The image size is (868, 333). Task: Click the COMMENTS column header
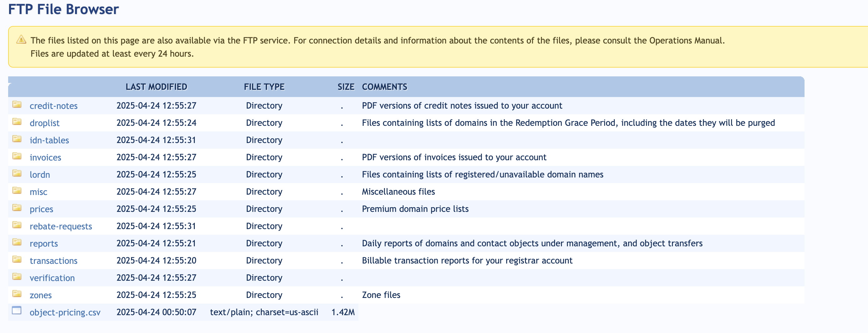click(385, 87)
